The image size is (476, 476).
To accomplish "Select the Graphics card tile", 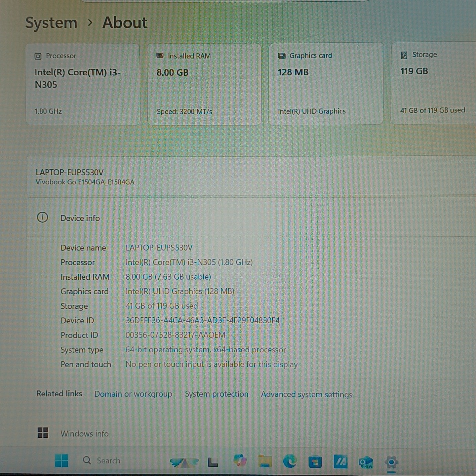I will (326, 84).
